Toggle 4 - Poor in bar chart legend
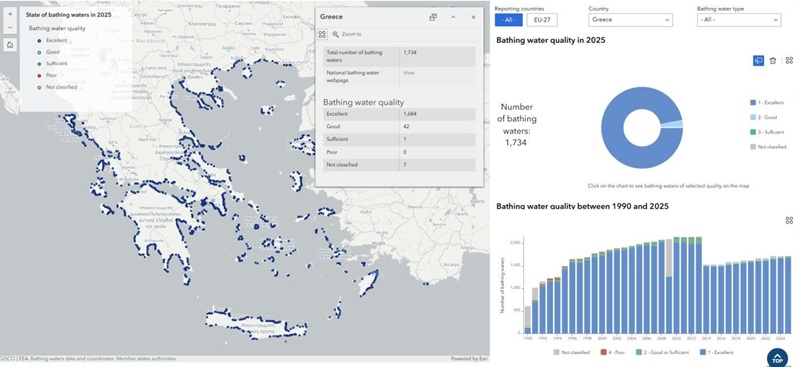The image size is (799, 367). tap(612, 352)
